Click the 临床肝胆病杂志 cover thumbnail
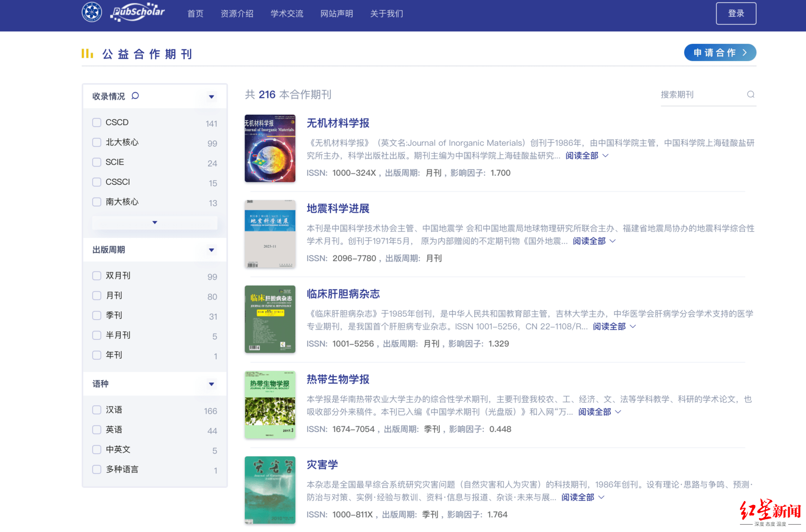Image resolution: width=806 pixels, height=532 pixels. coord(270,319)
